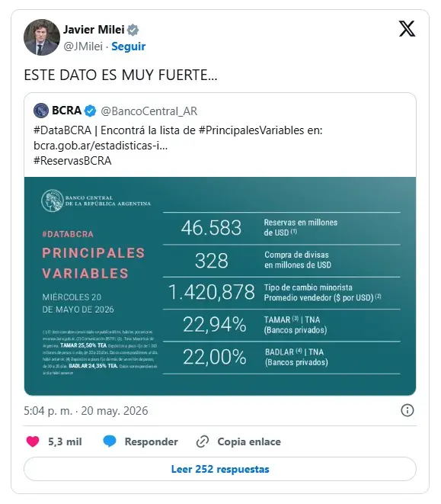The height and width of the screenshot is (504, 441).
Task: Open the #ReservasBCRA hashtag
Action: (x=72, y=160)
